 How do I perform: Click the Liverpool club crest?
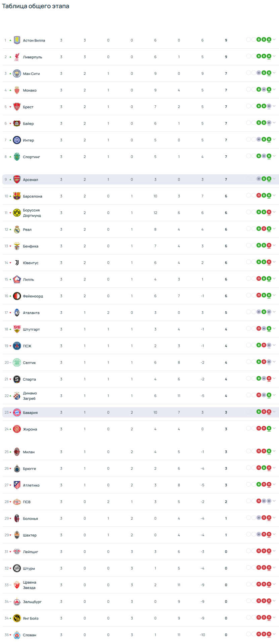(17, 57)
